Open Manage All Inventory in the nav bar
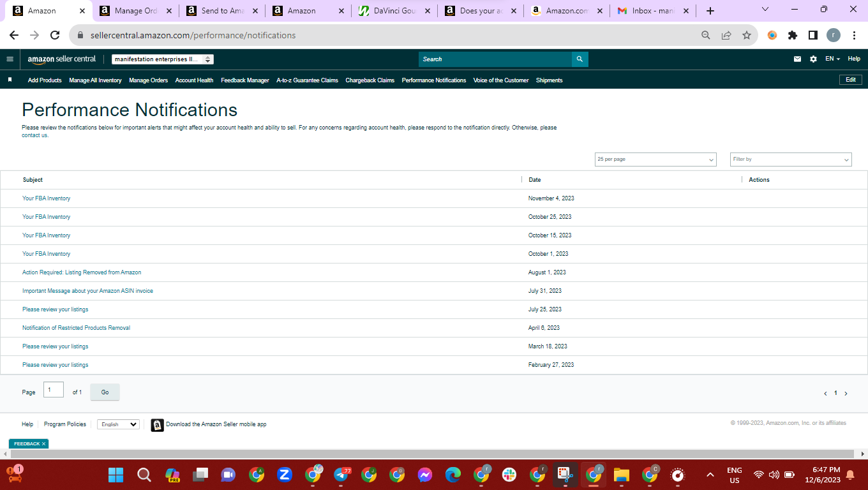The image size is (868, 490). (x=95, y=80)
